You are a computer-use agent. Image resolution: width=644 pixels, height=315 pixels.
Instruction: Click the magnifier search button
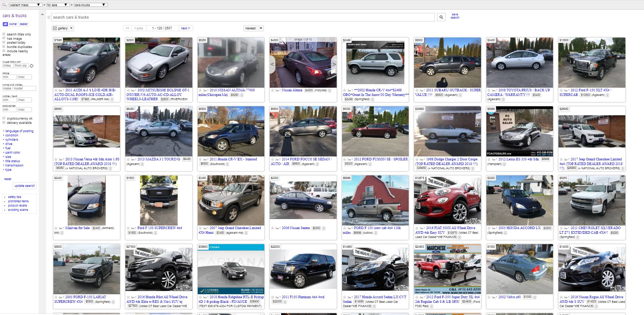(x=441, y=17)
